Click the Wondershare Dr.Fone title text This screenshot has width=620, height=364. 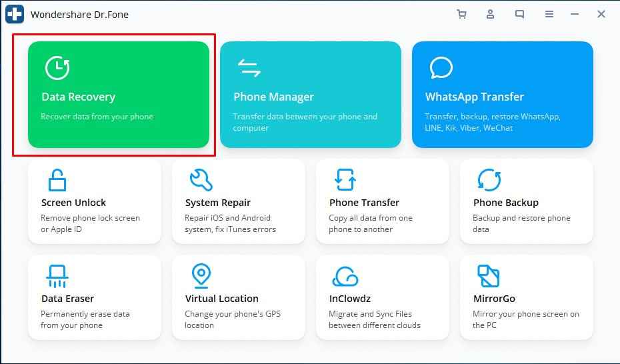coord(79,15)
